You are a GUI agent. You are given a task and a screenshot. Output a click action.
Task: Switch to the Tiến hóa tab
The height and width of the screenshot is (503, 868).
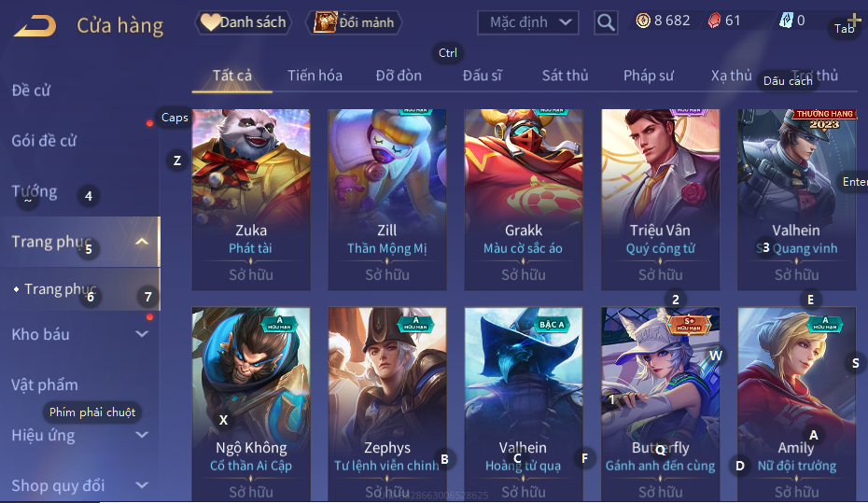(315, 76)
